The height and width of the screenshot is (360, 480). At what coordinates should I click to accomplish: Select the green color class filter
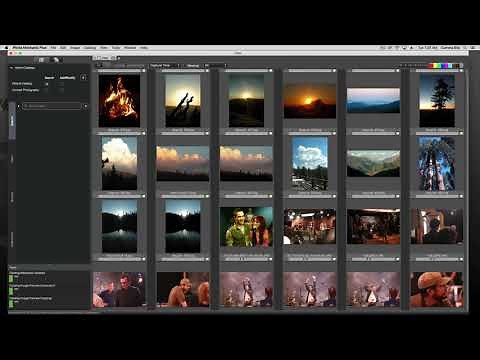point(439,66)
